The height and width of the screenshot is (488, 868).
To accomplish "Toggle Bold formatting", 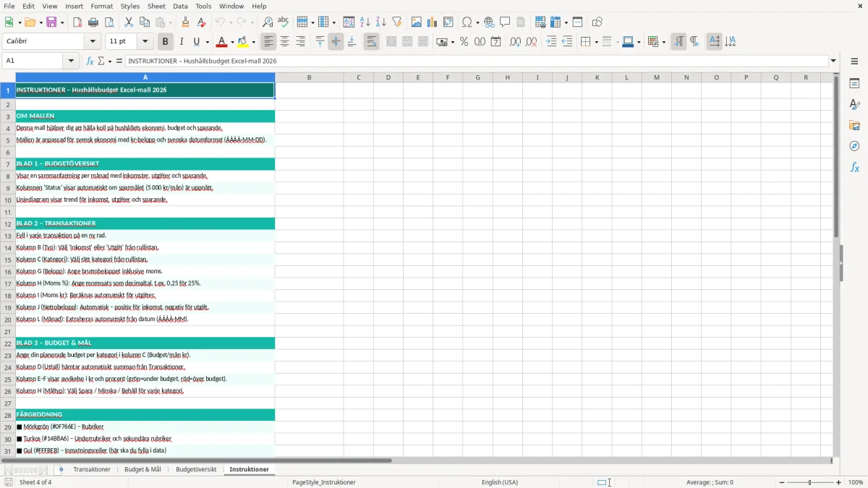I will pyautogui.click(x=166, y=42).
